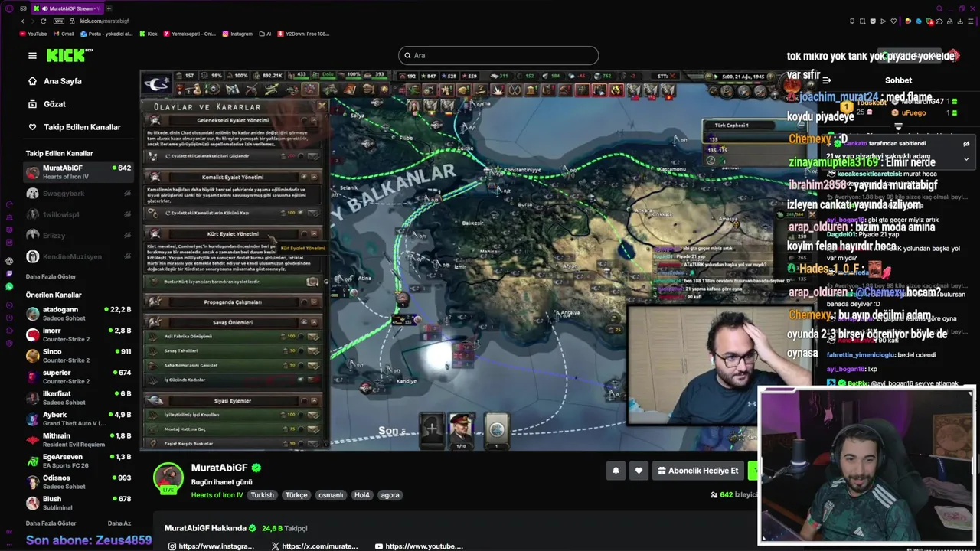Open recommended channel EgeArseven

click(78, 461)
